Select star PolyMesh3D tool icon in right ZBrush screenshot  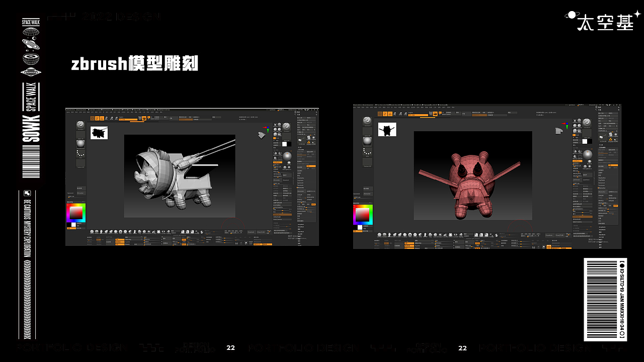[616, 134]
